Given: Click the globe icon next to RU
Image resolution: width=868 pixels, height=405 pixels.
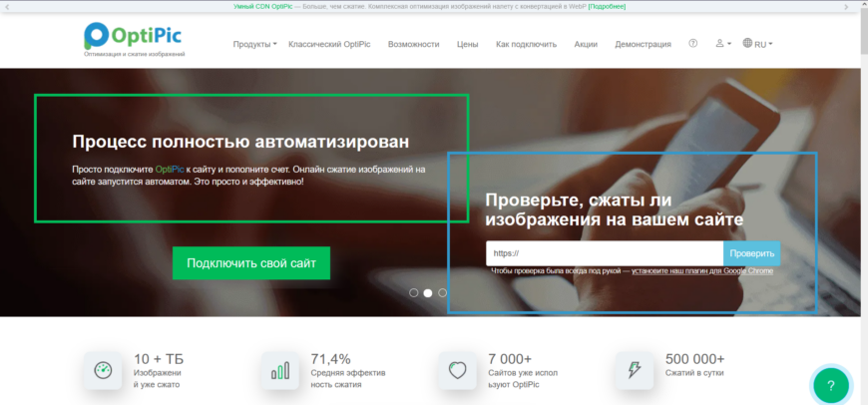Looking at the screenshot, I should point(747,43).
